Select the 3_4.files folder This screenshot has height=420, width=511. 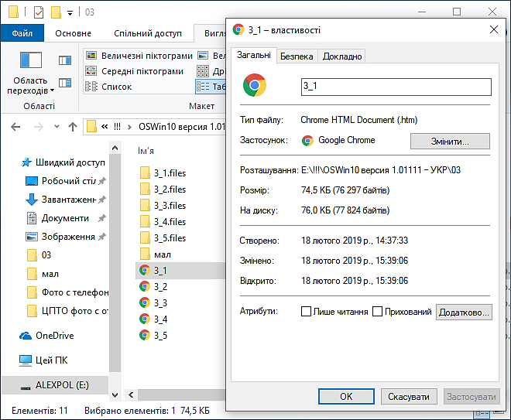tap(163, 222)
